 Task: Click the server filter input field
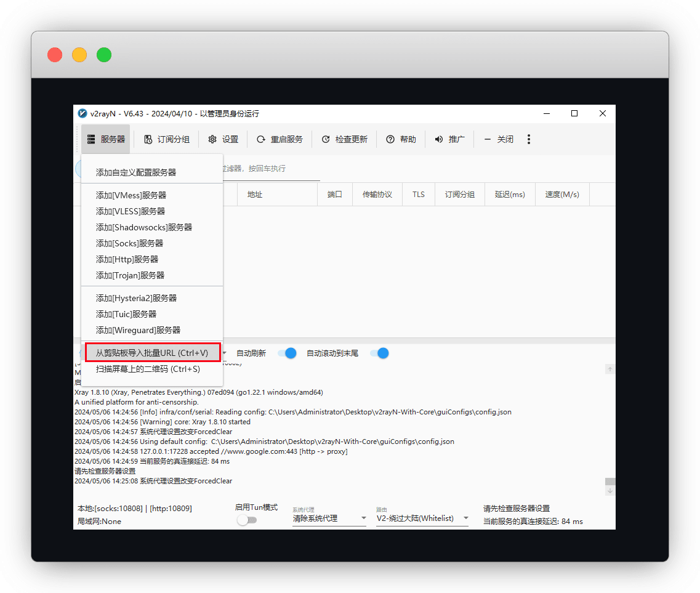[271, 169]
